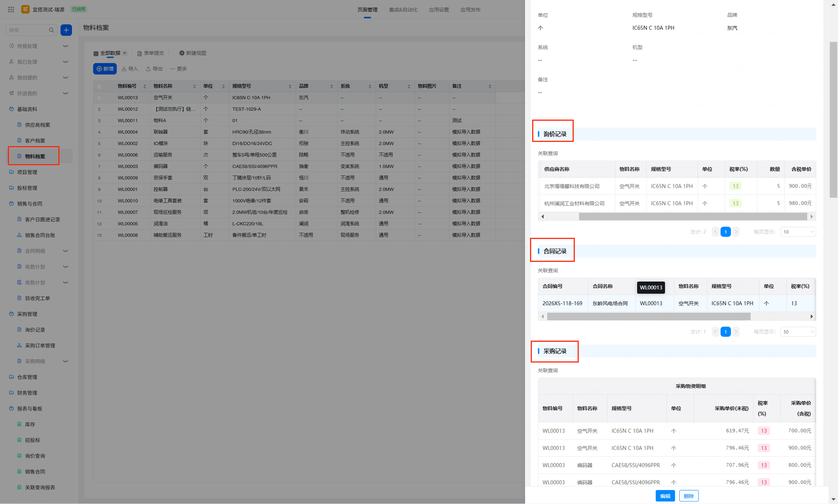Open 每页显示 dropdown showing 10
This screenshot has height=504, width=838.
click(798, 232)
